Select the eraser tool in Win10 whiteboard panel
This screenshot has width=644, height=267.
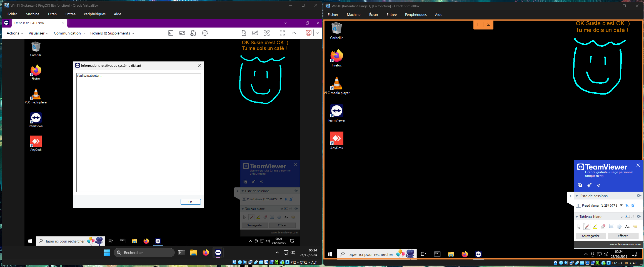point(603,227)
